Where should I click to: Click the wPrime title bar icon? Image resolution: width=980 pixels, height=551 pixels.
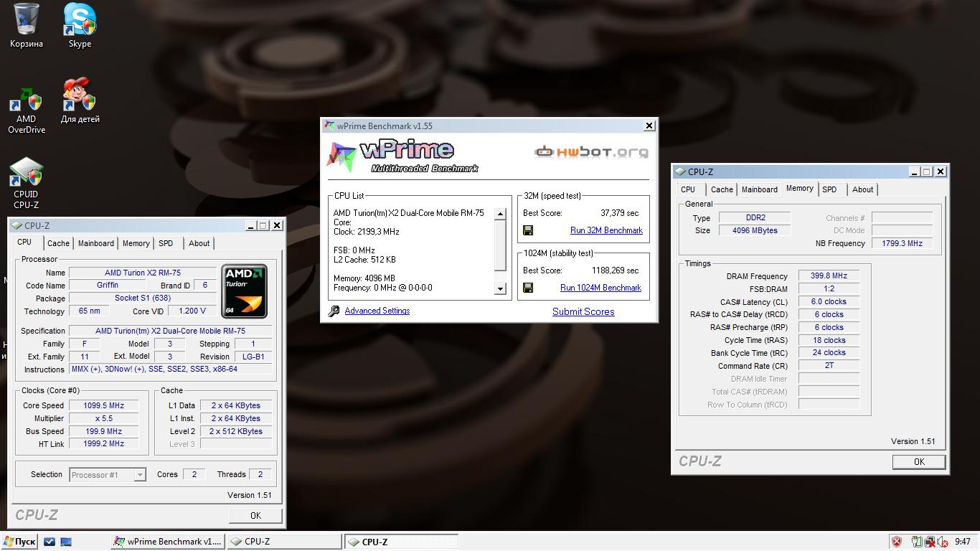coord(329,126)
